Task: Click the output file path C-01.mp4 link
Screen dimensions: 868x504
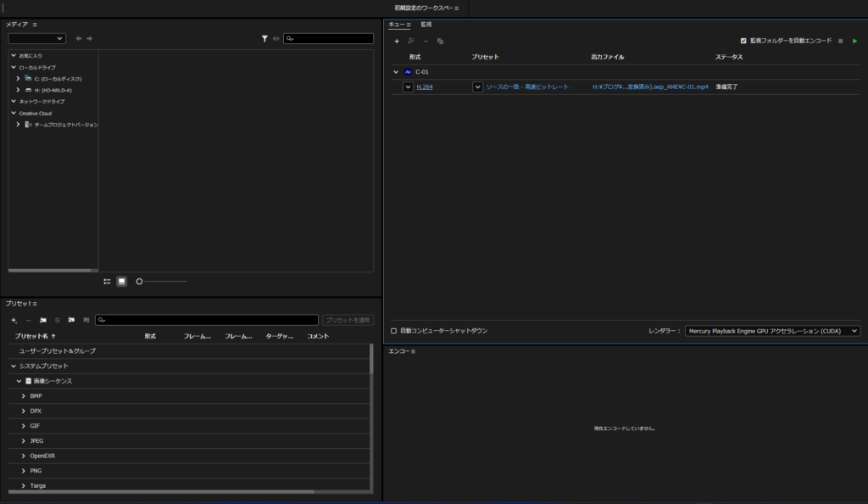Action: tap(650, 87)
